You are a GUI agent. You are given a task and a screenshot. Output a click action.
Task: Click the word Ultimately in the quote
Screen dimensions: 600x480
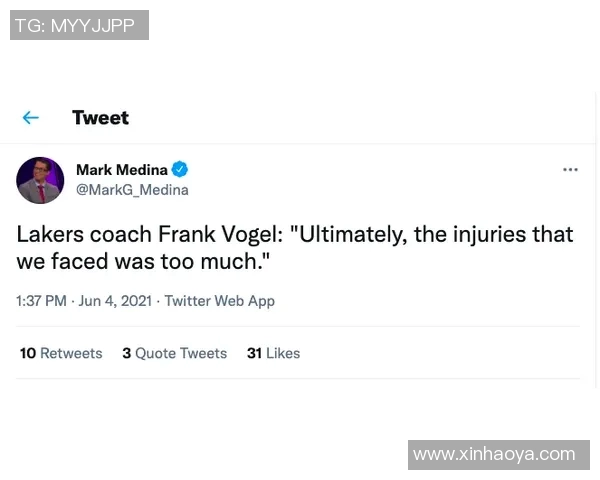coord(346,235)
